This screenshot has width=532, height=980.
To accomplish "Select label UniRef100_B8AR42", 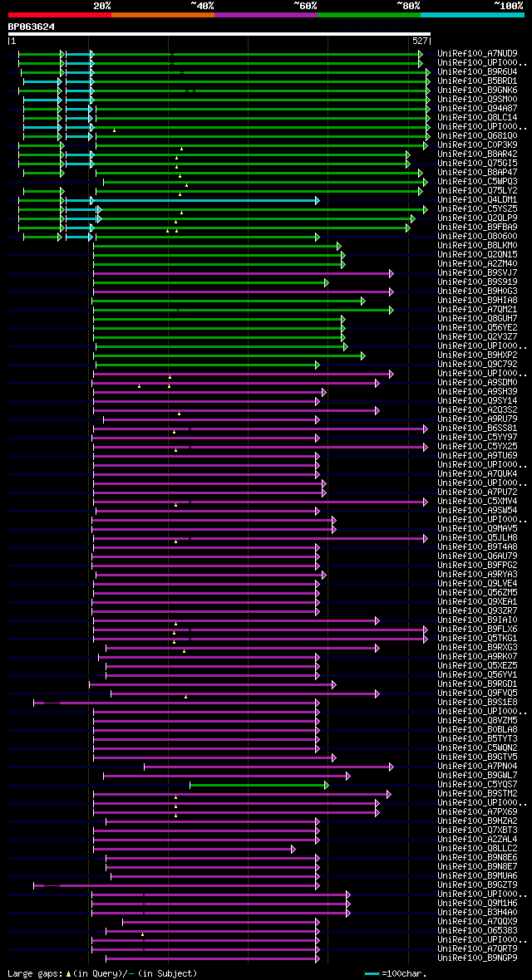I will pyautogui.click(x=477, y=154).
